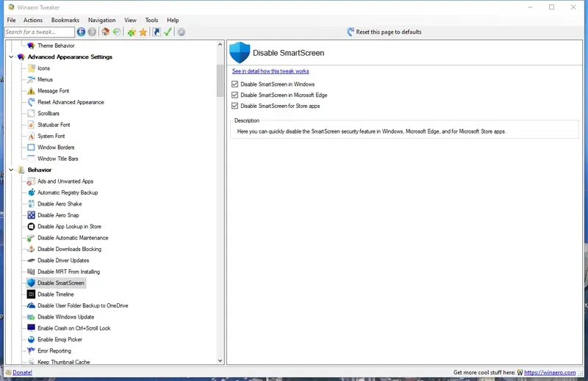Select Scrollbars tree item
The height and width of the screenshot is (381, 588).
[49, 113]
